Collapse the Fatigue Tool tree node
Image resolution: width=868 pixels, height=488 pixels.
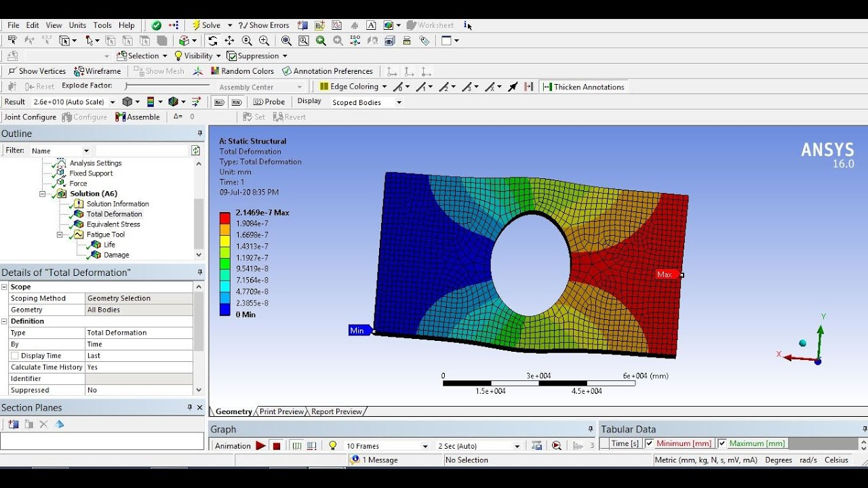pyautogui.click(x=60, y=235)
